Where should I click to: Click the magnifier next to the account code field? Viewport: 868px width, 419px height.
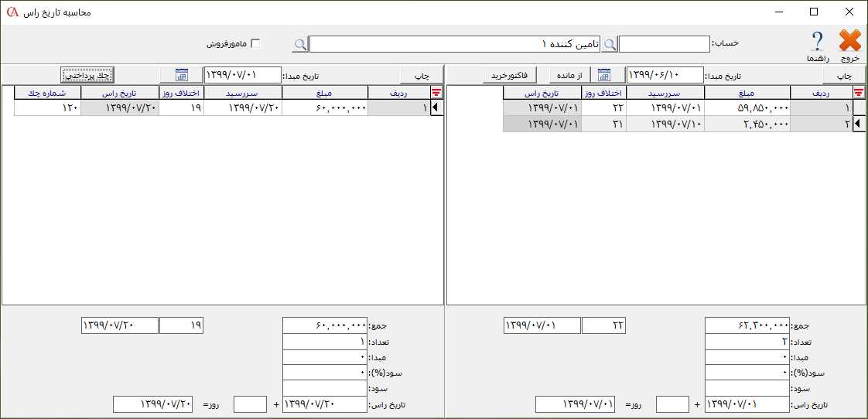[x=610, y=44]
